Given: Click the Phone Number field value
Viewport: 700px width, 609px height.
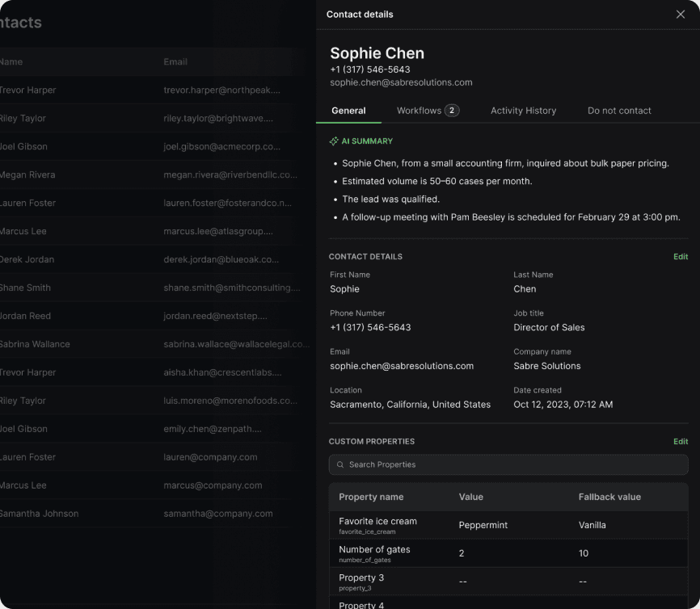Looking at the screenshot, I should pos(370,327).
